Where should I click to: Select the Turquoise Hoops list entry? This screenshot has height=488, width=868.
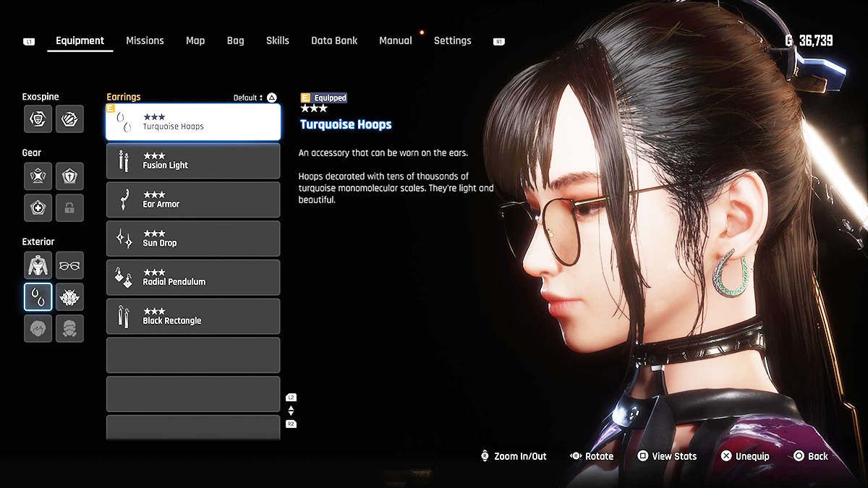193,122
